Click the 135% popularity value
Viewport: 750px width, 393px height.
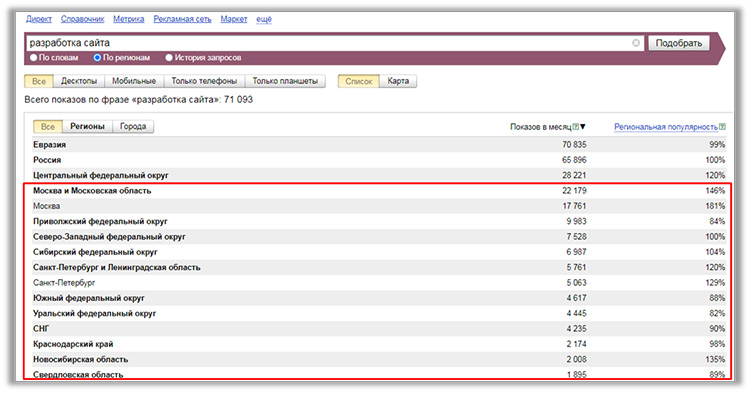(x=715, y=359)
